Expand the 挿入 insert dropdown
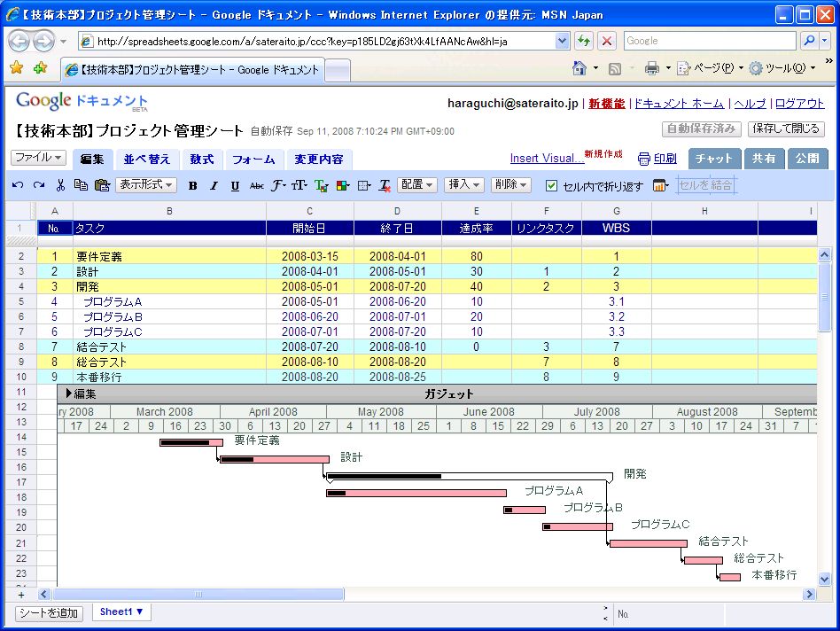Image resolution: width=840 pixels, height=631 pixels. [x=464, y=185]
